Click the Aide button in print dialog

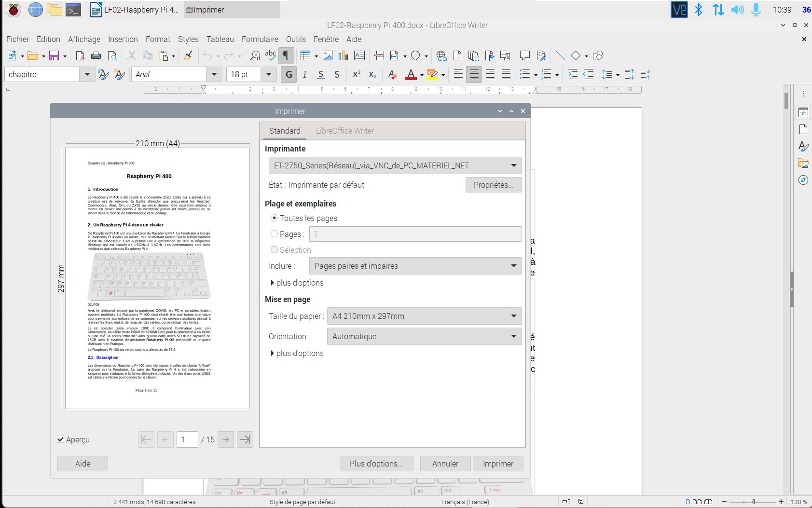click(x=83, y=464)
